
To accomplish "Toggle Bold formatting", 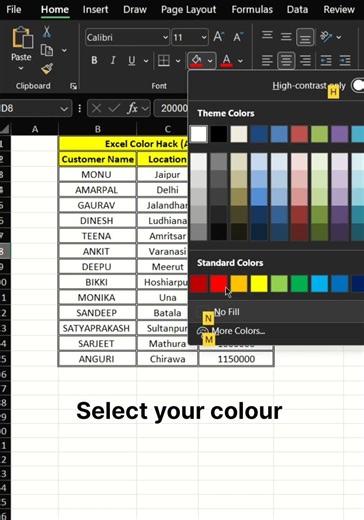I will click(x=94, y=60).
